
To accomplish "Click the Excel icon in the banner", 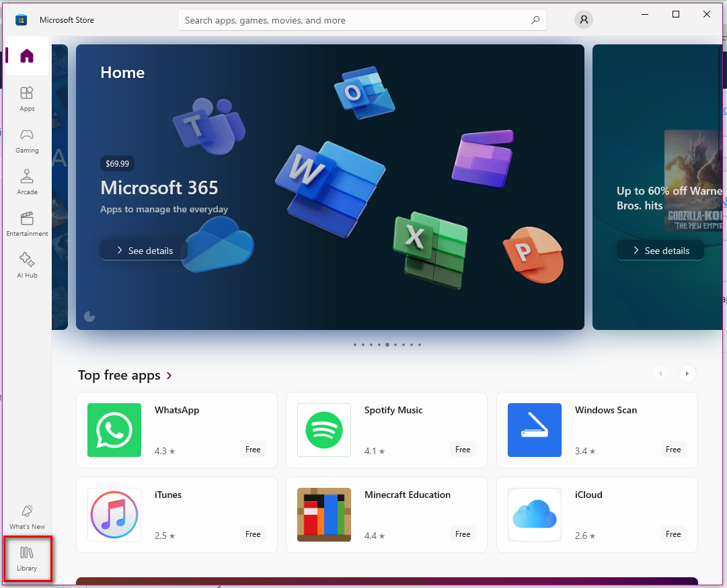I will 430,250.
